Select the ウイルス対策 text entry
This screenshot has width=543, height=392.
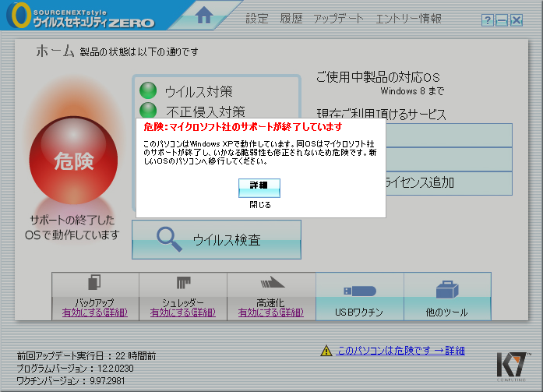(x=199, y=92)
